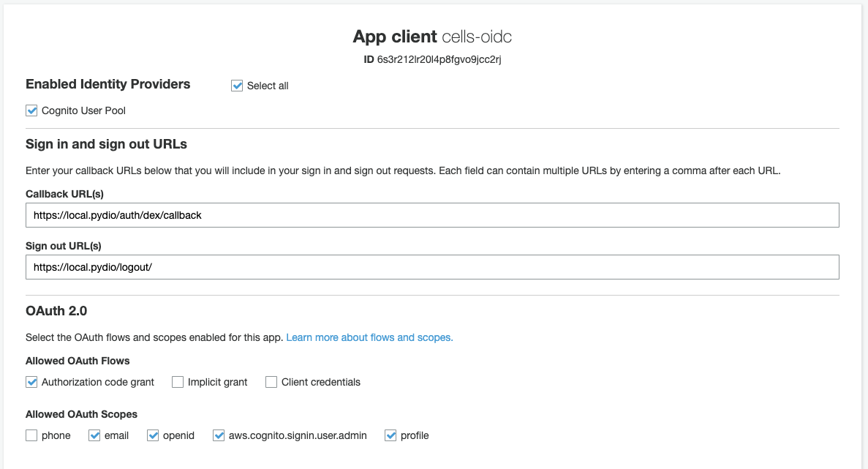Viewport: 868px width, 469px height.
Task: Click into the Callback URL(s) field
Action: (x=432, y=215)
